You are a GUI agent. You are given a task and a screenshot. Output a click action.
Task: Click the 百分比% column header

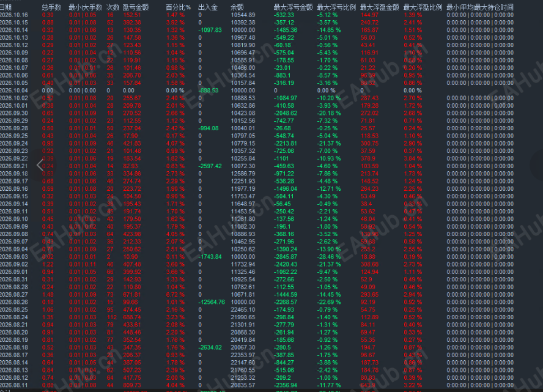(179, 7)
